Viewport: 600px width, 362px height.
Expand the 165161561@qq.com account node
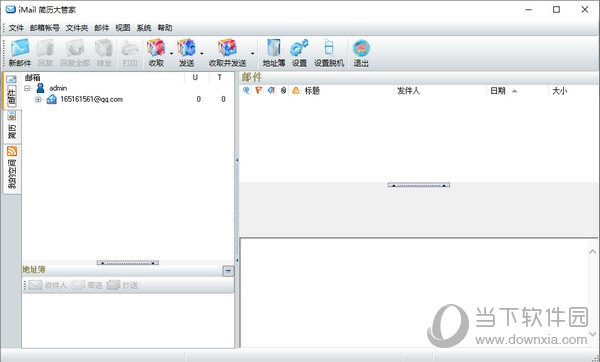[38, 99]
